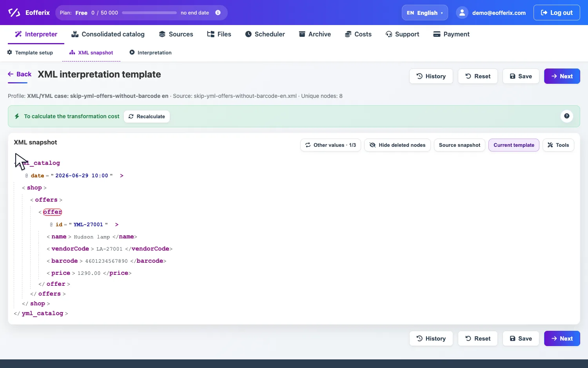
Task: Click the Back link
Action: [x=20, y=74]
